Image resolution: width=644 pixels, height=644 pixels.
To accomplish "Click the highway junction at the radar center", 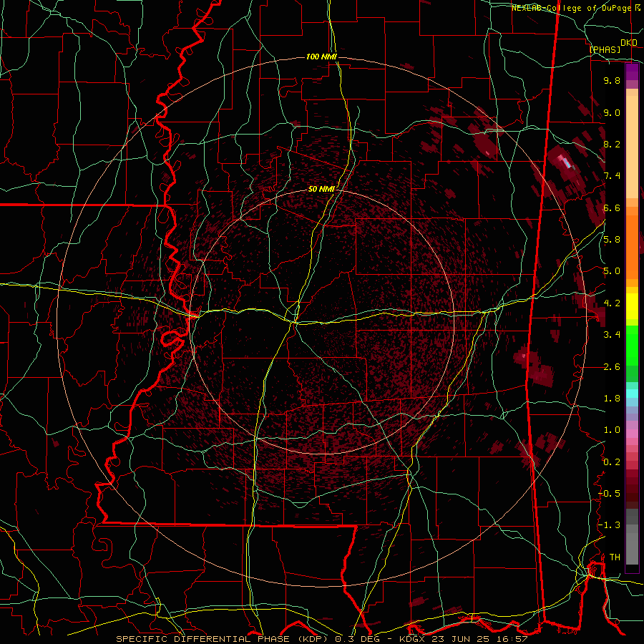I will 296,323.
